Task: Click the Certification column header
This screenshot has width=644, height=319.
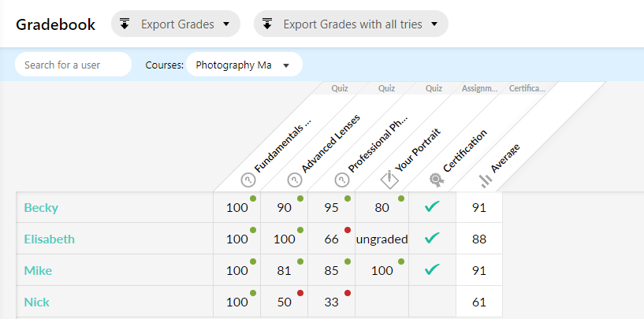Action: point(465,150)
